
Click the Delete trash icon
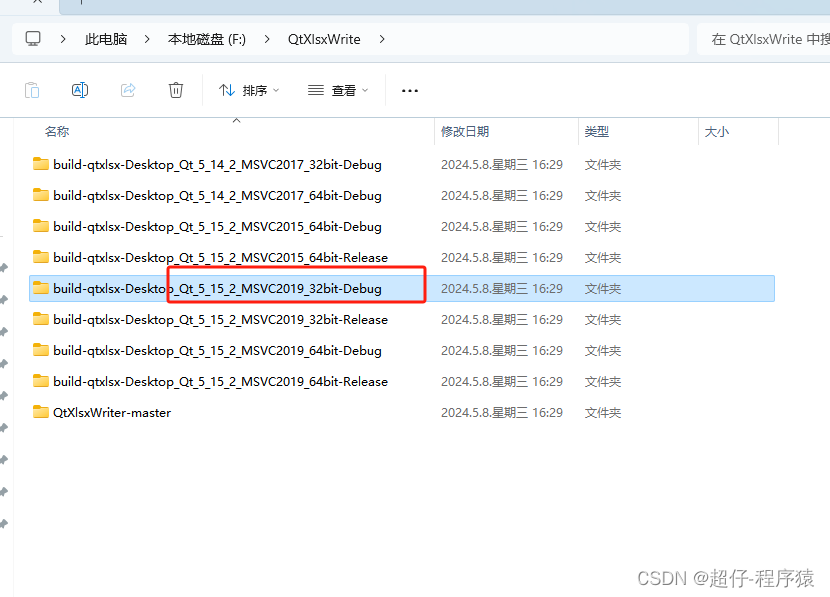pyautogui.click(x=176, y=90)
